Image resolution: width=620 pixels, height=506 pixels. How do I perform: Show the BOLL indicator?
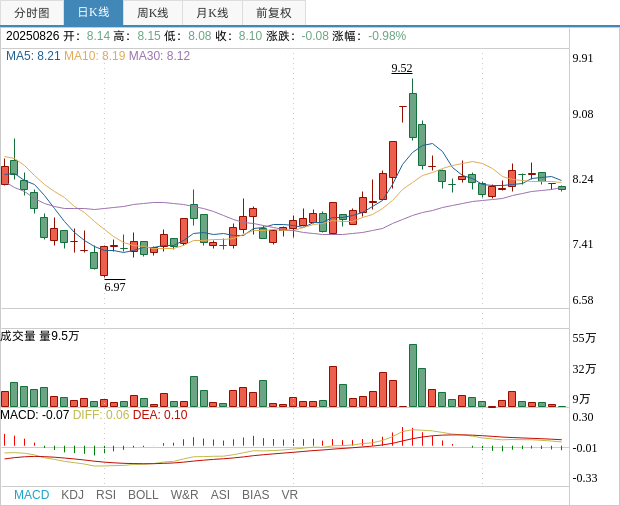click(x=143, y=495)
